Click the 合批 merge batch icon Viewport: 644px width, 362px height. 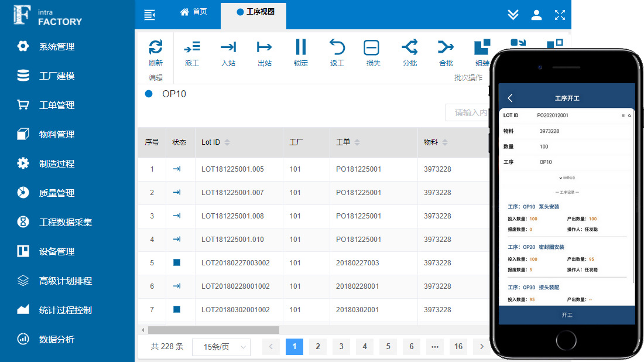coord(446,47)
